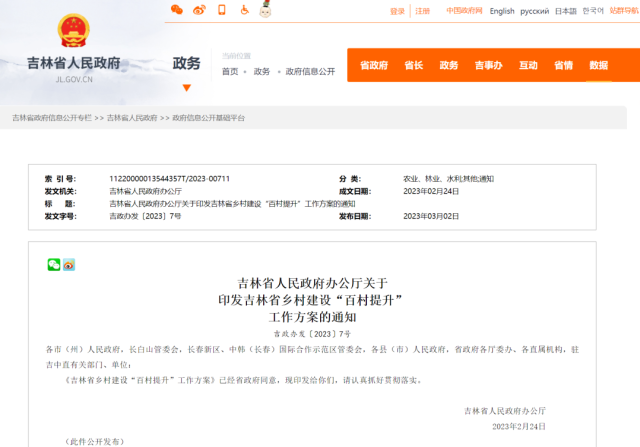Share article via Weibo eye icon
Image resolution: width=640 pixels, height=447 pixels.
(69, 264)
